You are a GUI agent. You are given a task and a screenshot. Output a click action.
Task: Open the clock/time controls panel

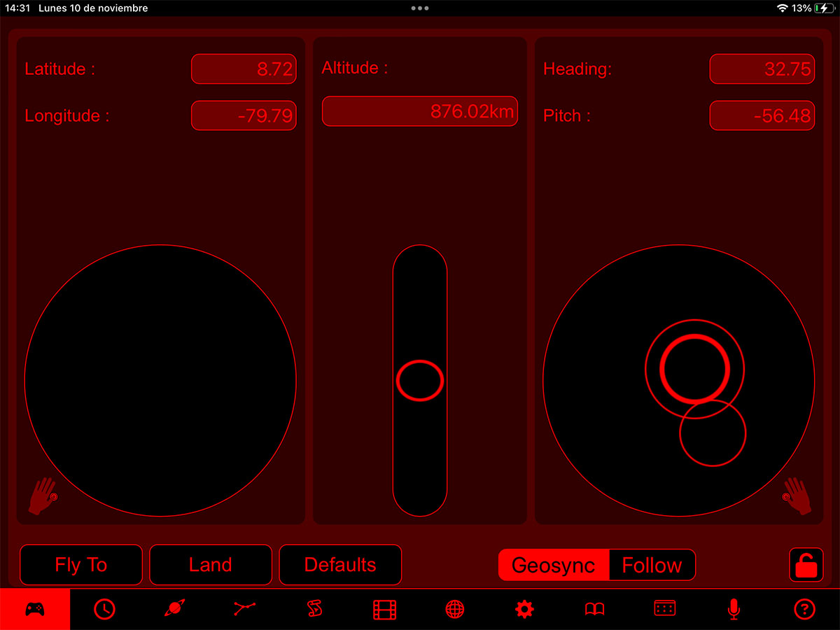coord(104,608)
